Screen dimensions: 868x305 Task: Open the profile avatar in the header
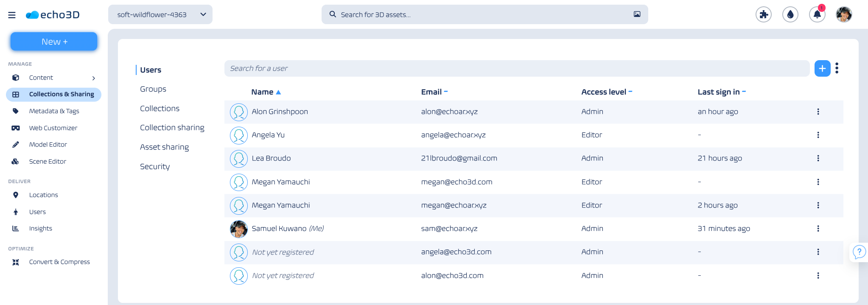click(x=844, y=14)
